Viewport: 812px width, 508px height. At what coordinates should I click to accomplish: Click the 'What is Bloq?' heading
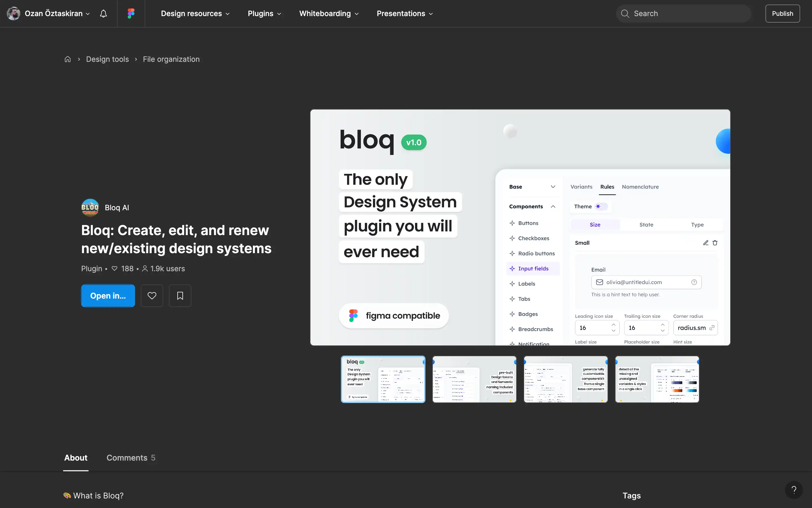pos(93,496)
